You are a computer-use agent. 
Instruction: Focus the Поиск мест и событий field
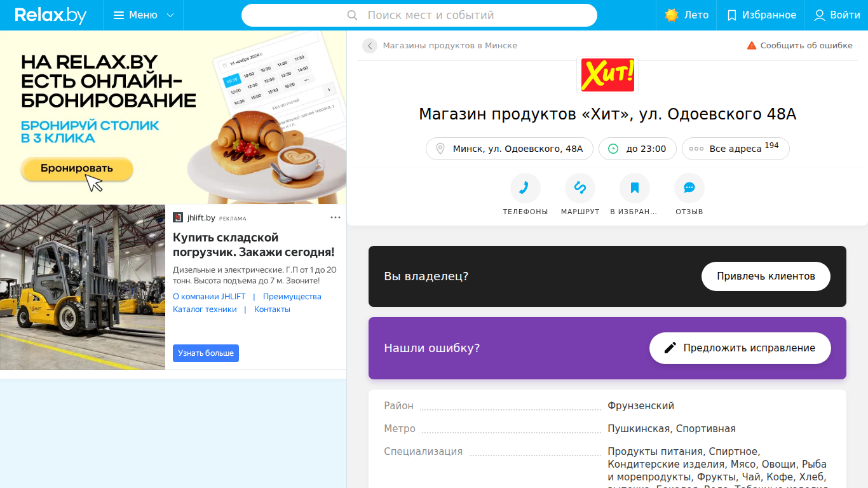419,15
